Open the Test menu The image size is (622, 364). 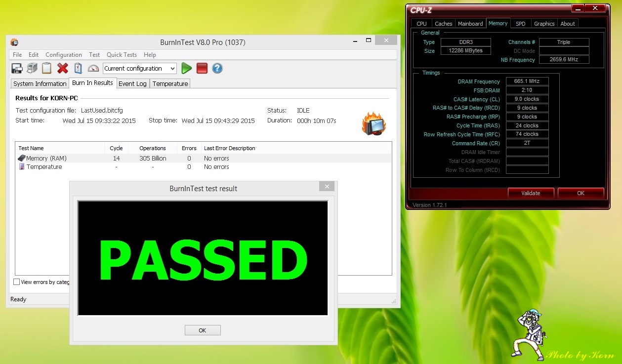click(x=94, y=55)
